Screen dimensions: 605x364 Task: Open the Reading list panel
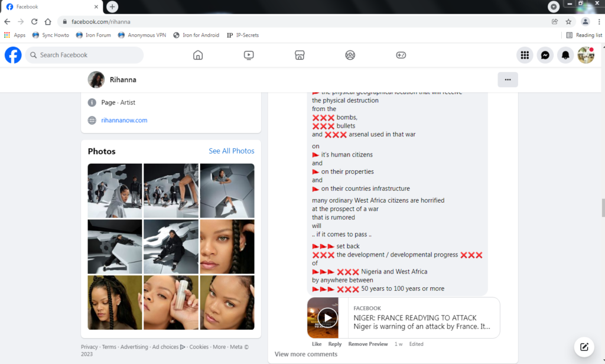[x=584, y=35]
